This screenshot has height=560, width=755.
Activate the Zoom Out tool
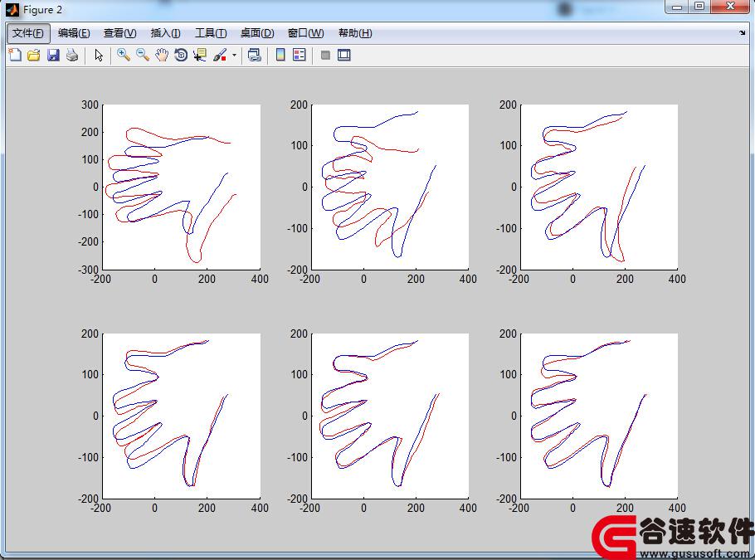tap(143, 55)
